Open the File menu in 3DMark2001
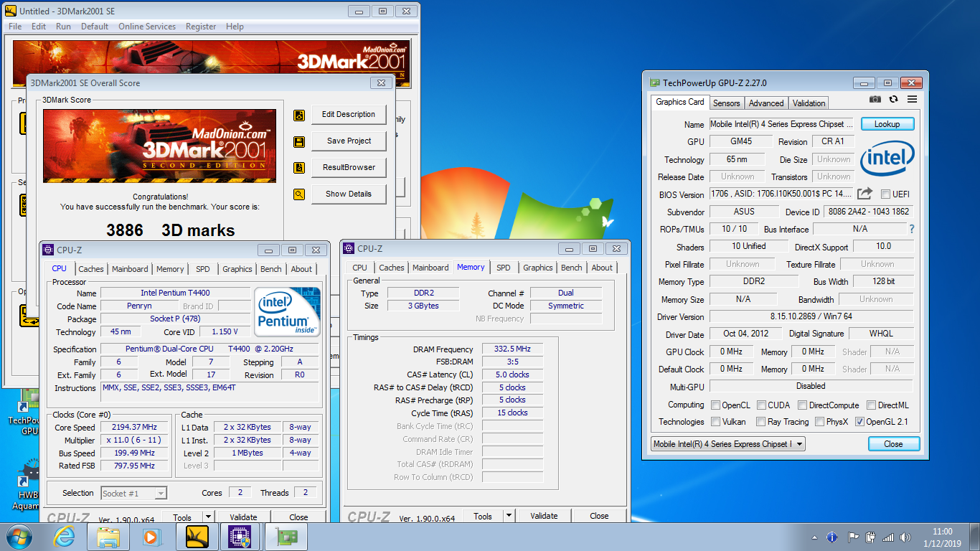Image resolution: width=980 pixels, height=551 pixels. tap(15, 27)
